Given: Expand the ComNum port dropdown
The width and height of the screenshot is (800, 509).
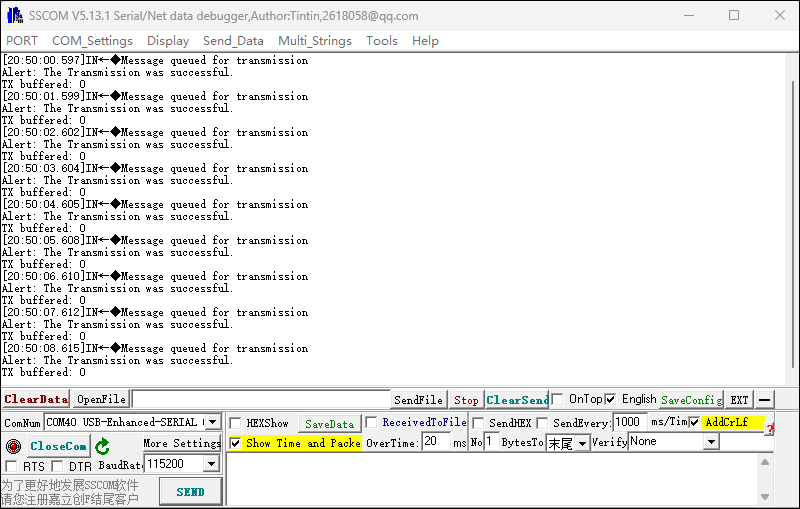Looking at the screenshot, I should 213,422.
